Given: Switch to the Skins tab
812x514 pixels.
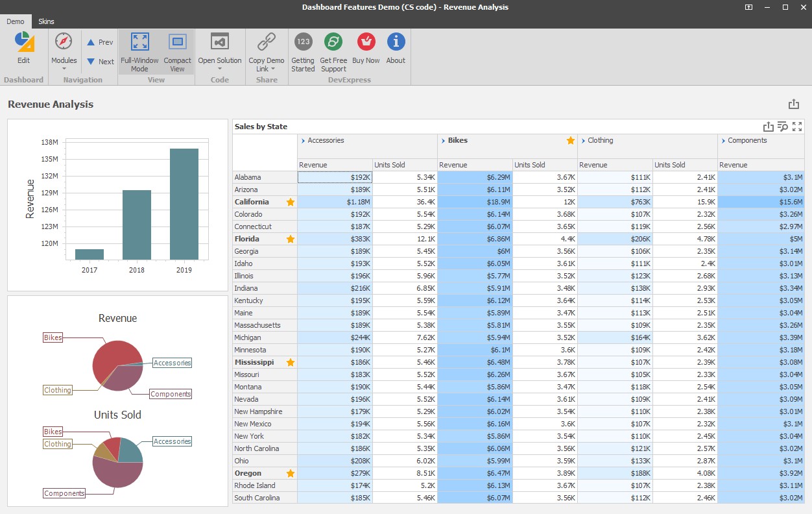Looking at the screenshot, I should click(x=46, y=21).
